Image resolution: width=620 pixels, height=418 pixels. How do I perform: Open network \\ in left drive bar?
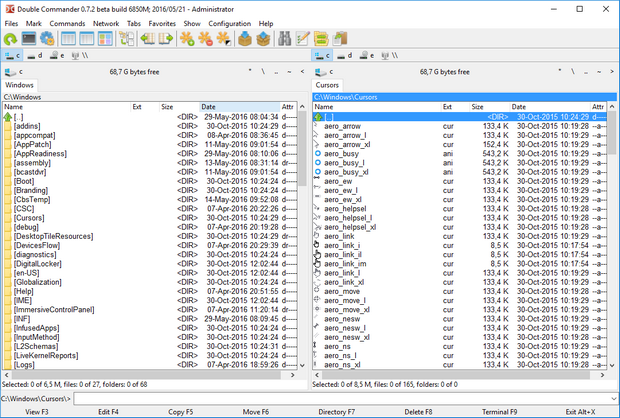[x=80, y=56]
